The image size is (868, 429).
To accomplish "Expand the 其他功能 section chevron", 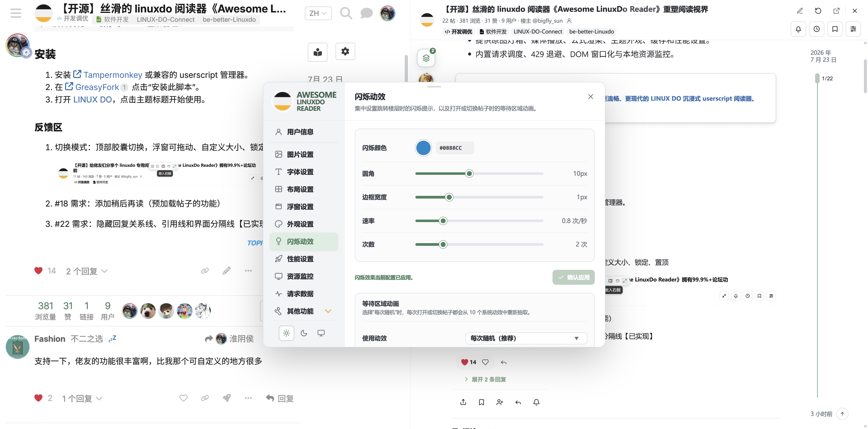I will coord(328,311).
